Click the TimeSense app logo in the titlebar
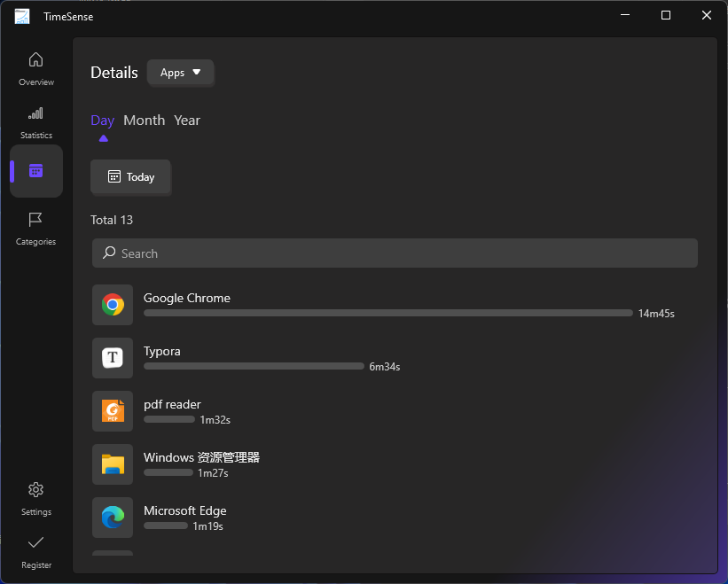 (x=21, y=15)
